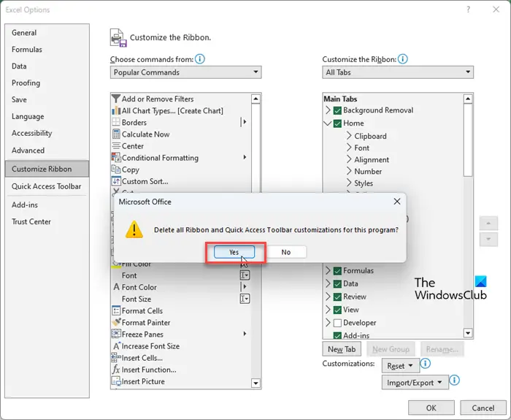This screenshot has height=420, width=511.
Task: Click Cancel in Excel Options
Action: [x=483, y=408]
